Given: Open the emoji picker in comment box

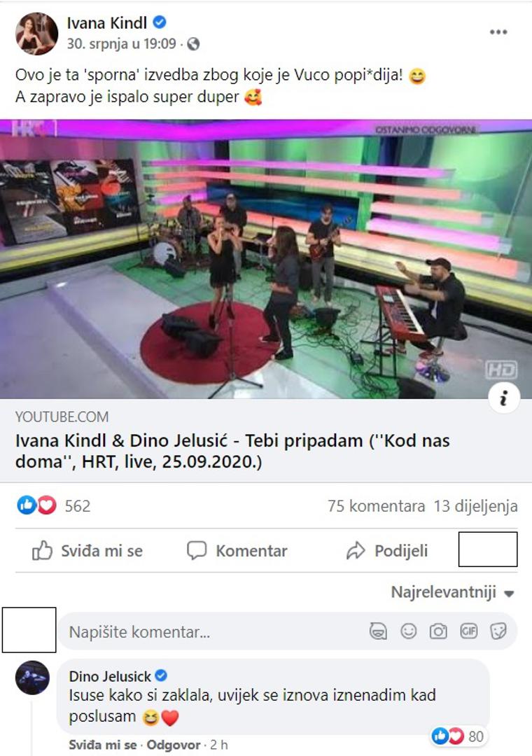Looking at the screenshot, I should tap(409, 631).
